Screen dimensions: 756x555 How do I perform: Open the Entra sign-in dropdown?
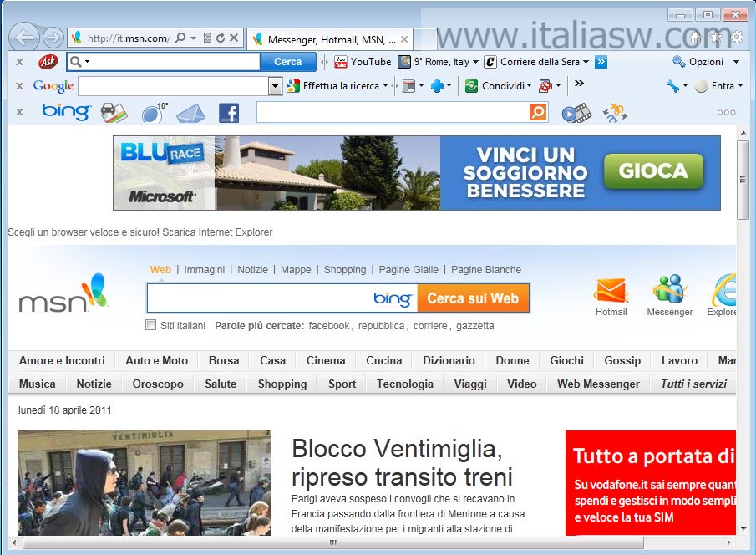point(740,86)
